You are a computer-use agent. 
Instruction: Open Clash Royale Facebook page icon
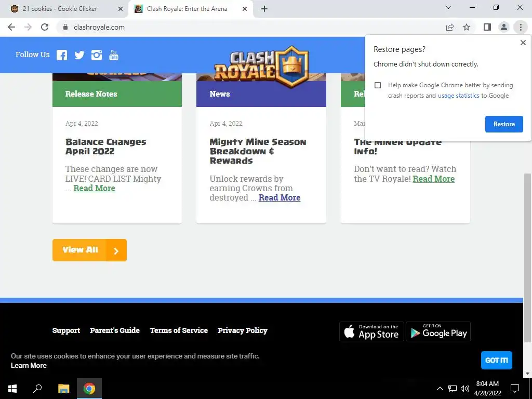62,55
